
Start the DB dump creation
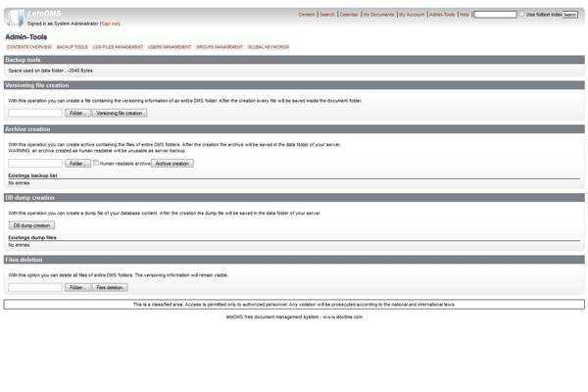tap(31, 224)
